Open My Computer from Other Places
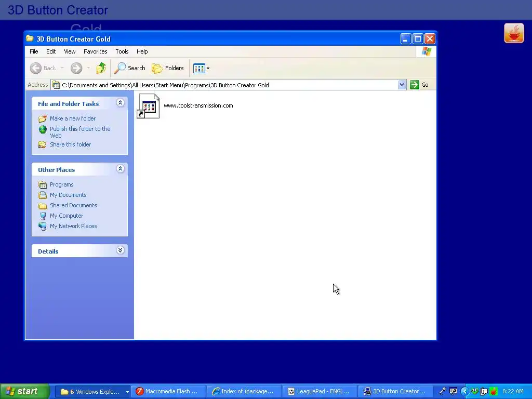The height and width of the screenshot is (399, 532). 66,216
